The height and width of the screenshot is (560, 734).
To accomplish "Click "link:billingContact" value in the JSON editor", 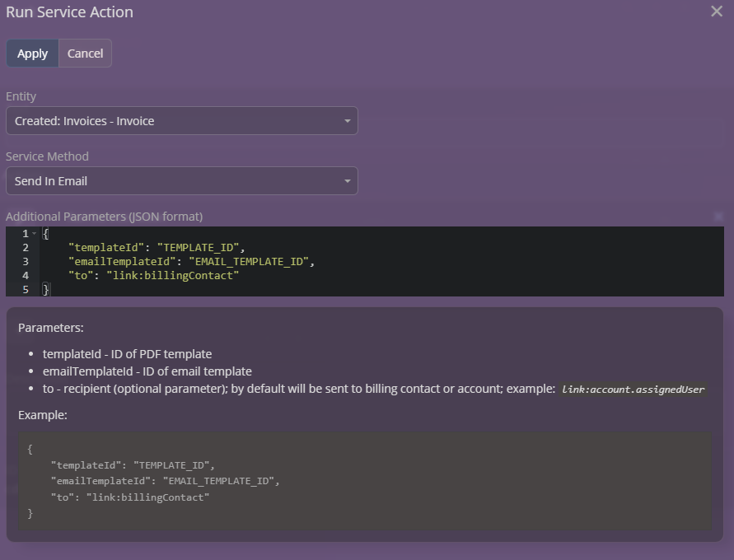I will (x=172, y=276).
